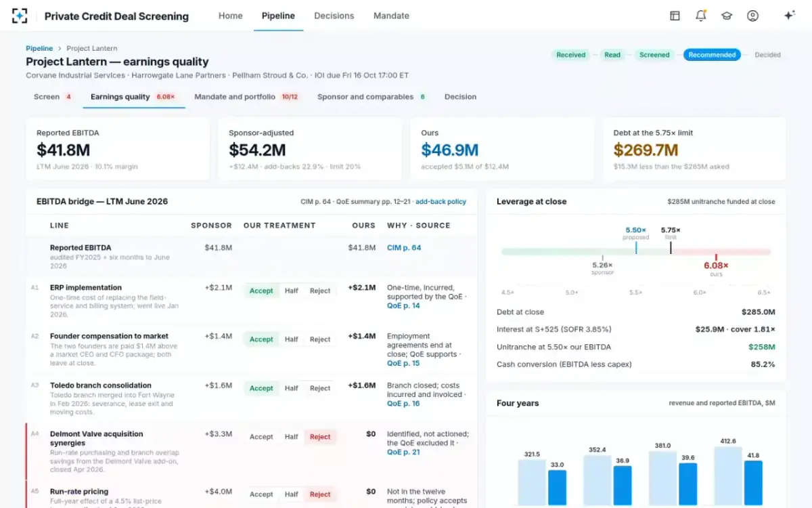812x508 pixels.
Task: Select the Recommended stage pill
Action: (x=712, y=55)
